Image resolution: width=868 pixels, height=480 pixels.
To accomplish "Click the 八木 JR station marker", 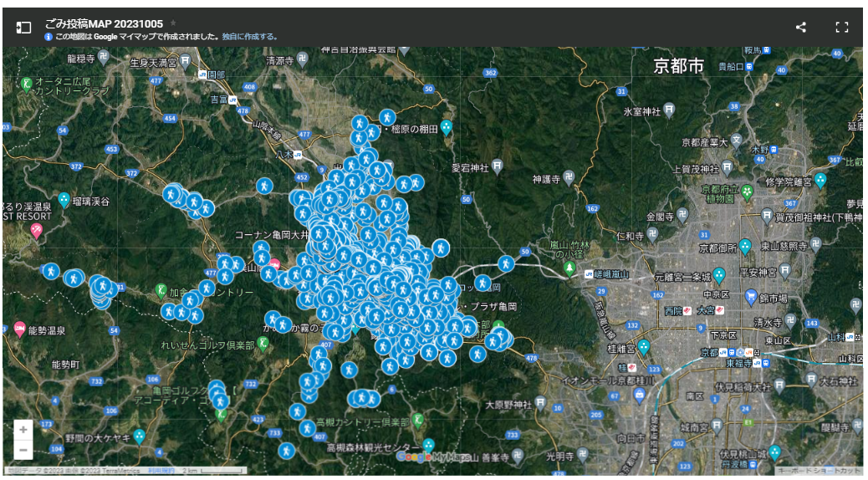I will click(x=298, y=155).
